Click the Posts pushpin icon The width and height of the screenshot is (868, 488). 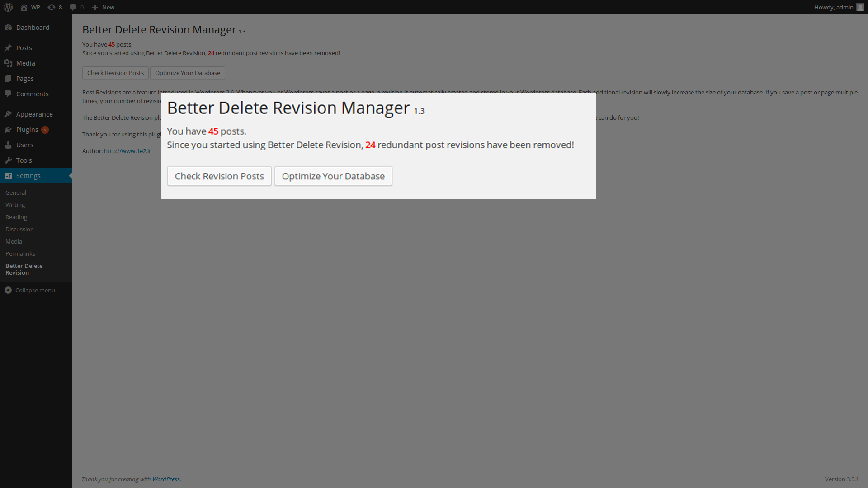point(8,48)
